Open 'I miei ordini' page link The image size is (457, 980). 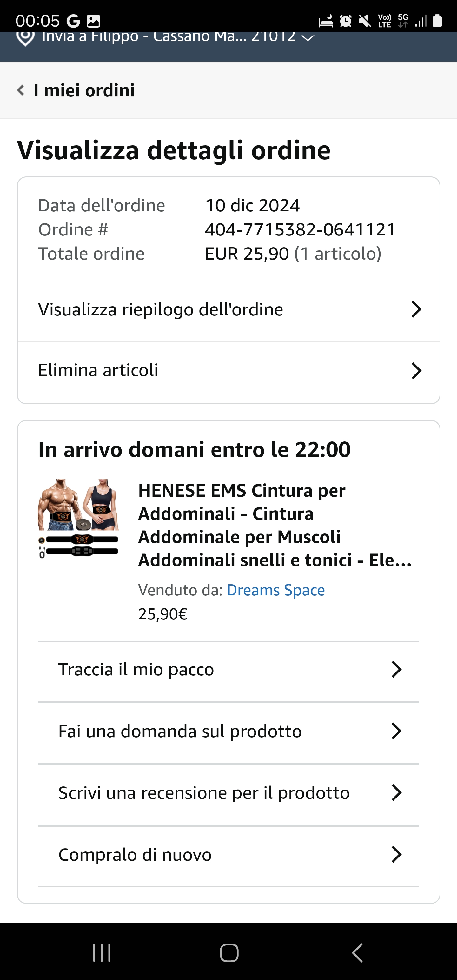click(x=84, y=90)
